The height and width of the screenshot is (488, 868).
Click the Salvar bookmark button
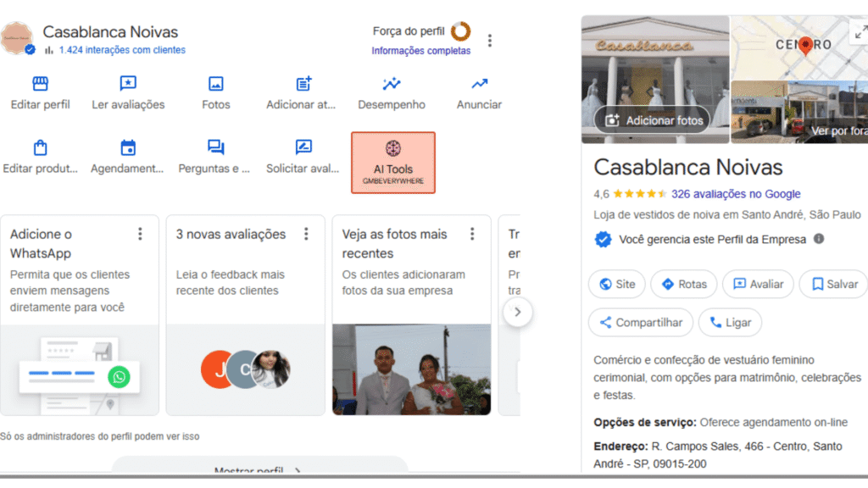(834, 284)
